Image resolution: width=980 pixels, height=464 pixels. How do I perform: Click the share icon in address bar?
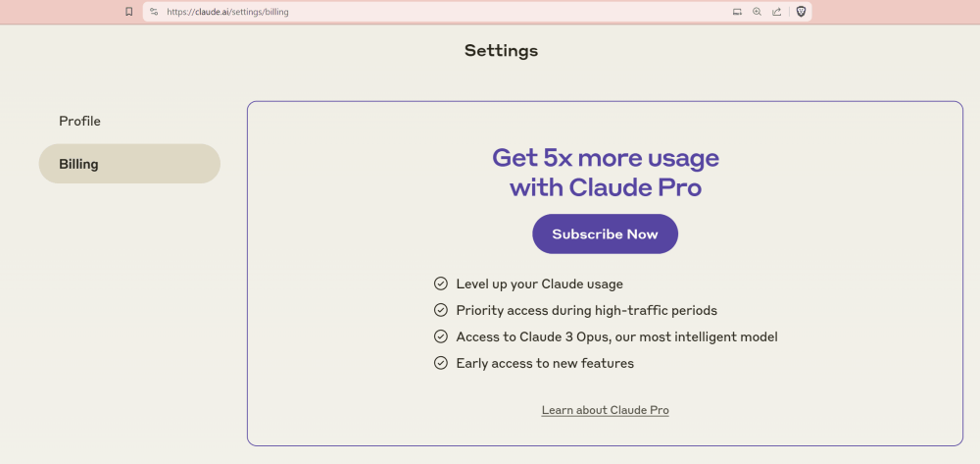(x=776, y=12)
